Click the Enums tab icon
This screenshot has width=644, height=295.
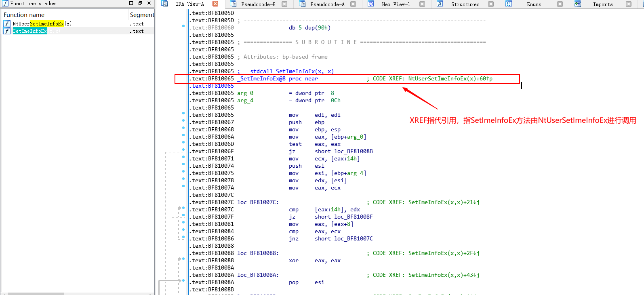coord(509,4)
